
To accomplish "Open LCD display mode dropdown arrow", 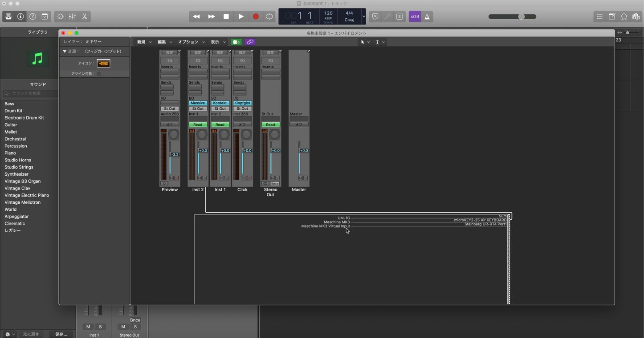I will point(363,16).
